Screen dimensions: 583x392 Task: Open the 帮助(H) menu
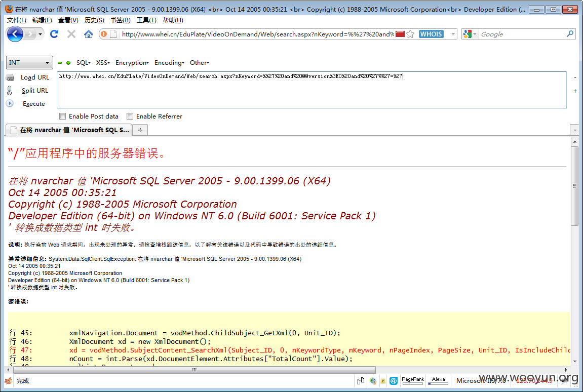coord(173,20)
